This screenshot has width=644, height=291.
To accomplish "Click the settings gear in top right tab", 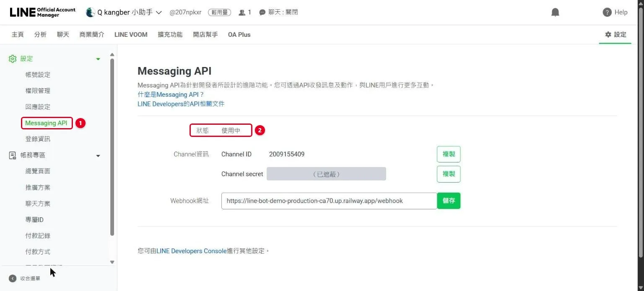I will [x=608, y=35].
